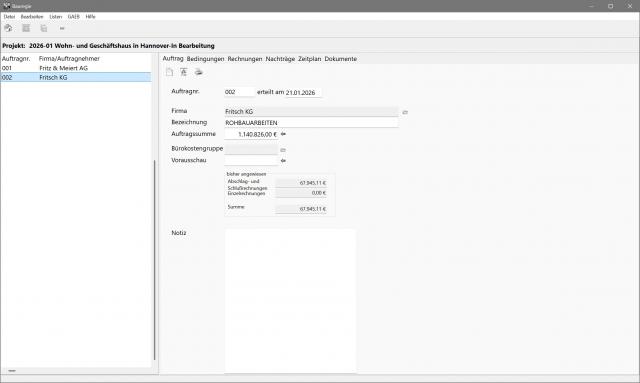Switch to the Rechnungen tab
640x383 pixels.
(245, 59)
